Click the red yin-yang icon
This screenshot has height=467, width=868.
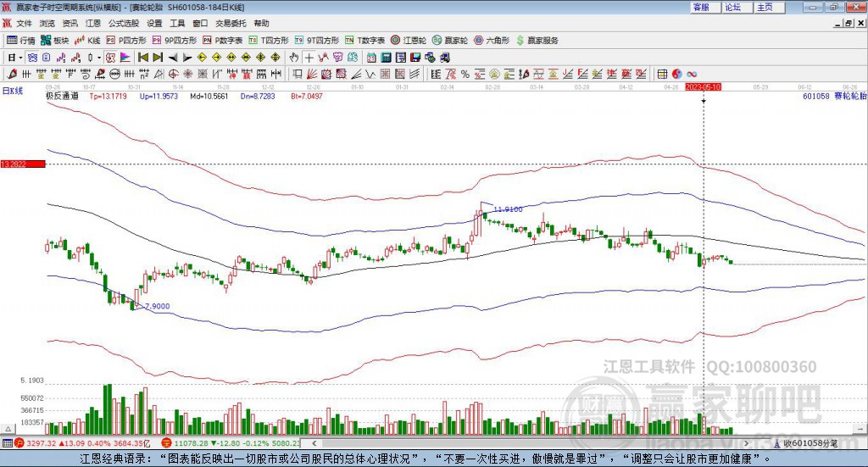pos(676,74)
